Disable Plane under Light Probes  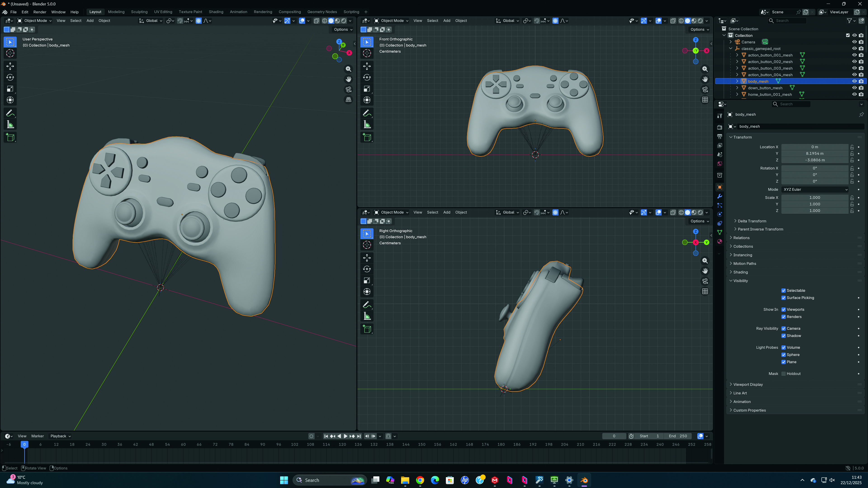click(784, 362)
